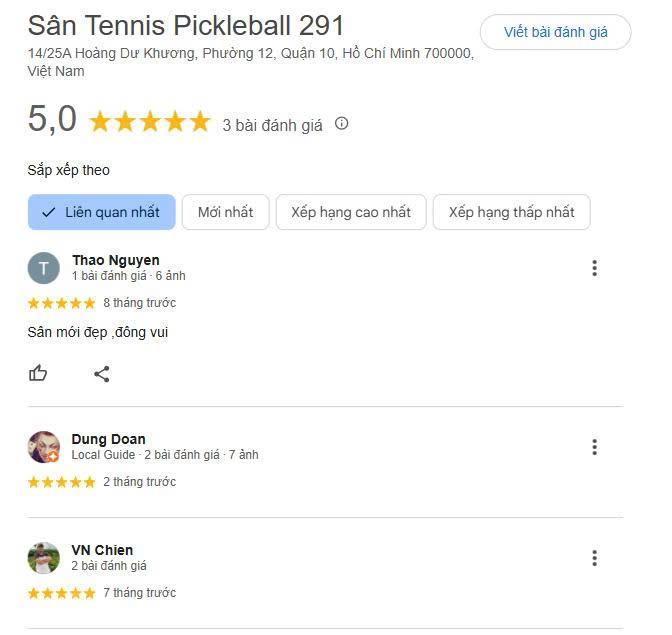The image size is (672, 635).
Task: Share Thao Nguyen's review
Action: click(101, 374)
